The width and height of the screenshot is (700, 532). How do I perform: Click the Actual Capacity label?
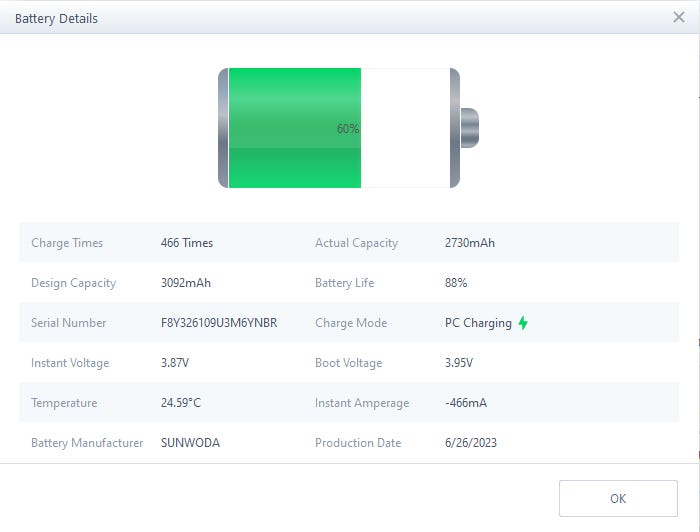(x=356, y=243)
